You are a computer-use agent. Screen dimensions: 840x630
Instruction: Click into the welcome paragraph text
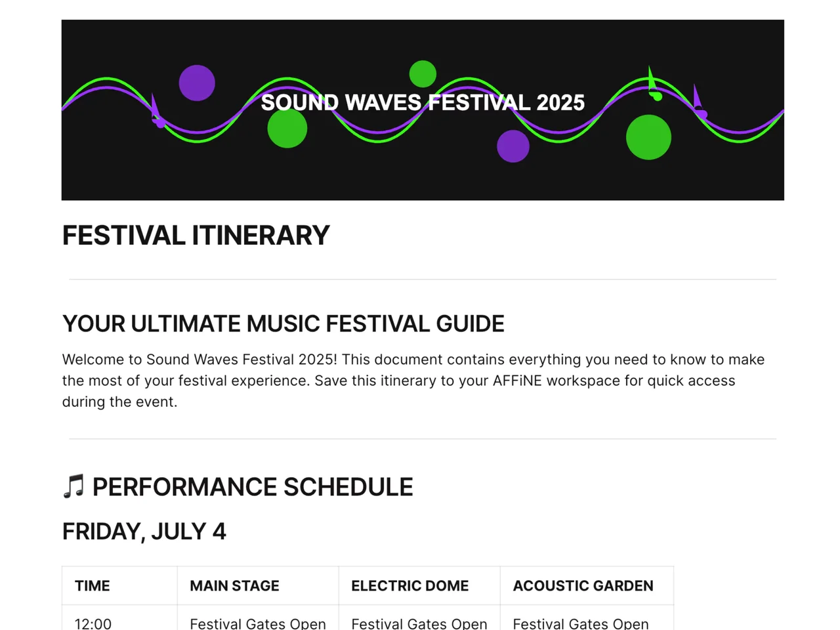(413, 381)
